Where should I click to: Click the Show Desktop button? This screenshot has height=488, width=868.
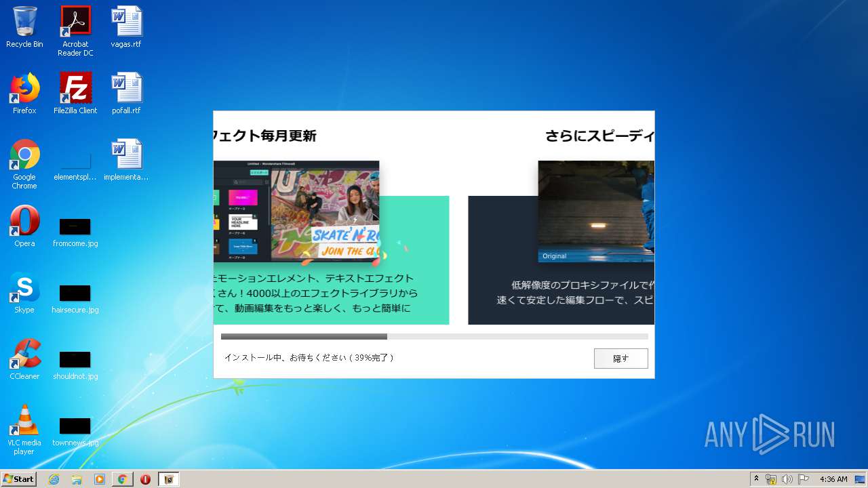(861, 479)
